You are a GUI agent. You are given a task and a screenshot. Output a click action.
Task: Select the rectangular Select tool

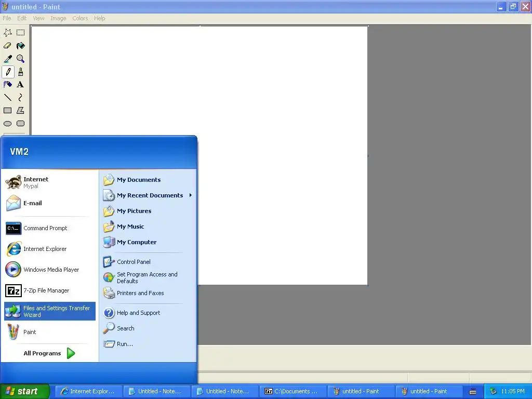click(x=20, y=33)
